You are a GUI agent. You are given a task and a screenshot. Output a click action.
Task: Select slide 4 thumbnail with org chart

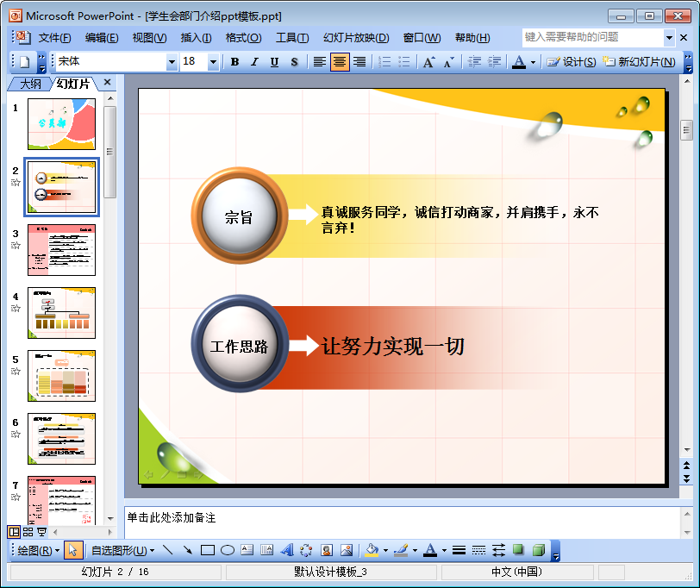pos(61,313)
